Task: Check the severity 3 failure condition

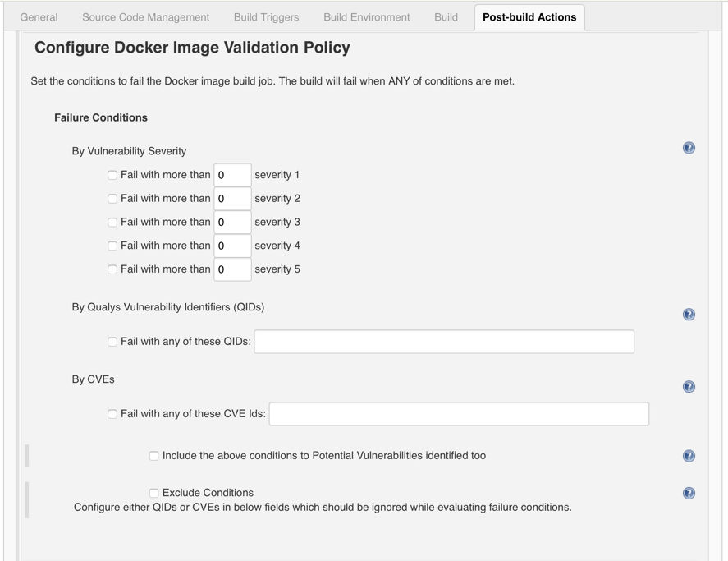Action: click(112, 222)
